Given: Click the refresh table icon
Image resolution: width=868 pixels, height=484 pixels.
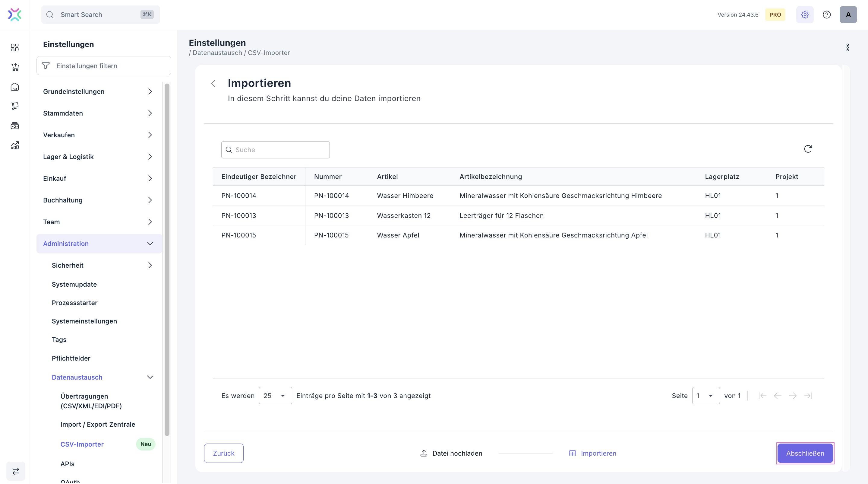Looking at the screenshot, I should (808, 149).
